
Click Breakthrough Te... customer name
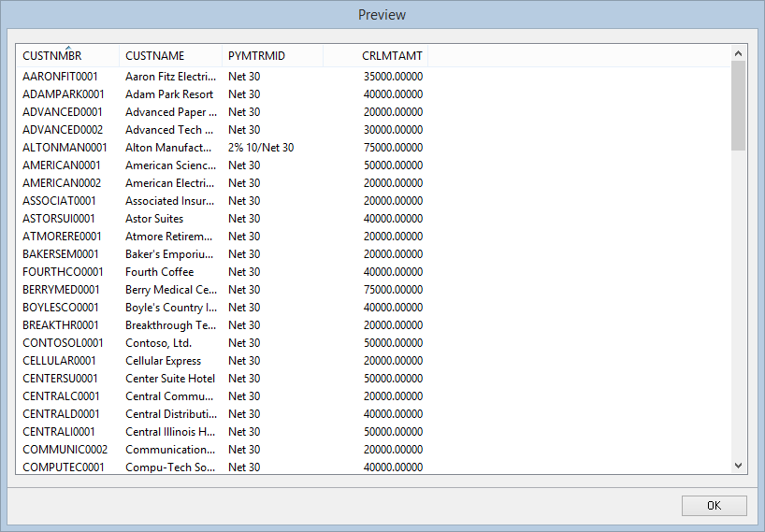tap(170, 325)
